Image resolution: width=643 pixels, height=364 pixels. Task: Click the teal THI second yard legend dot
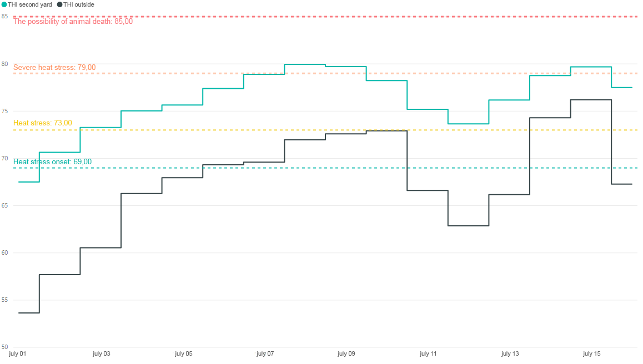[x=4, y=5]
